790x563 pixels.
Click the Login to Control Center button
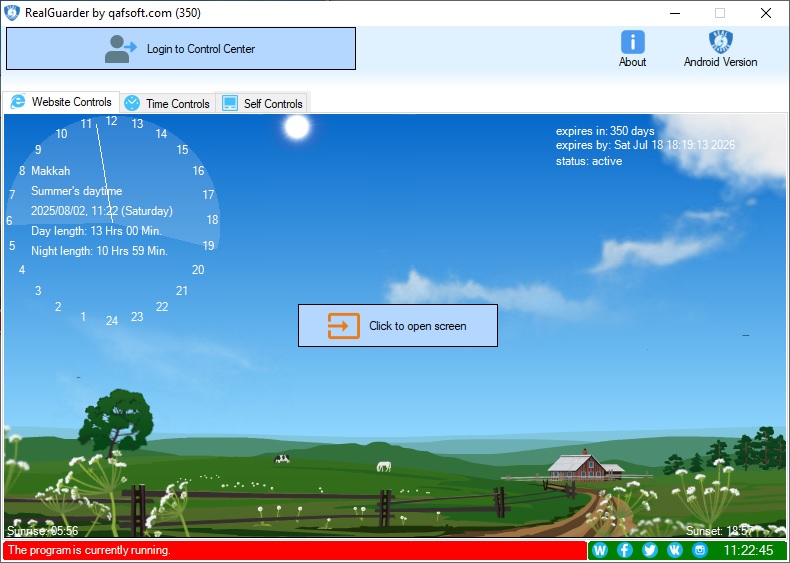181,48
